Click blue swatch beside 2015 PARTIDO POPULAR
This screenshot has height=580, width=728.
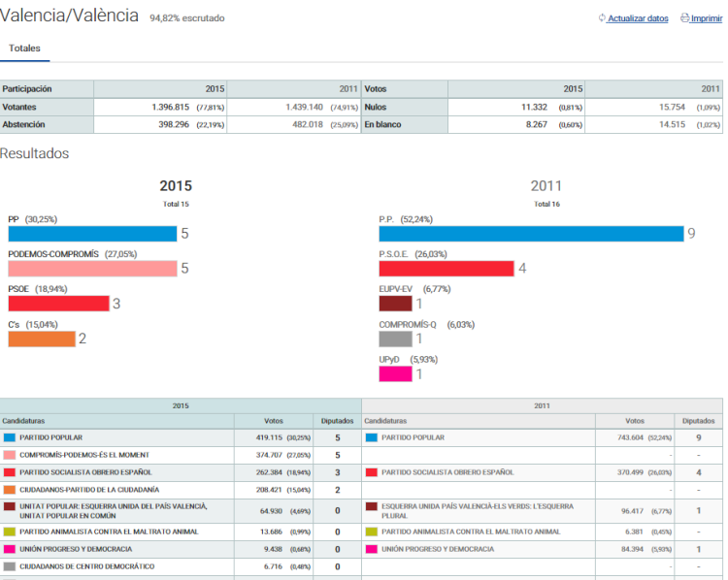(10, 437)
